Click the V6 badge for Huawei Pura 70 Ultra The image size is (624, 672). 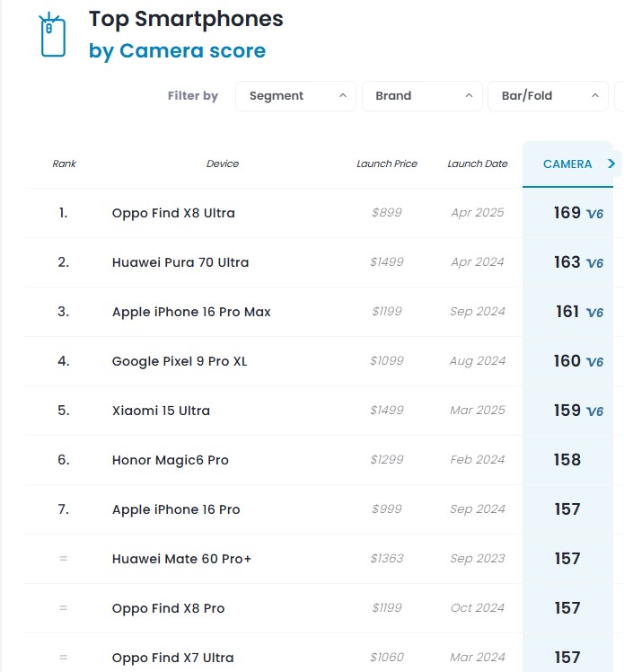tap(594, 263)
